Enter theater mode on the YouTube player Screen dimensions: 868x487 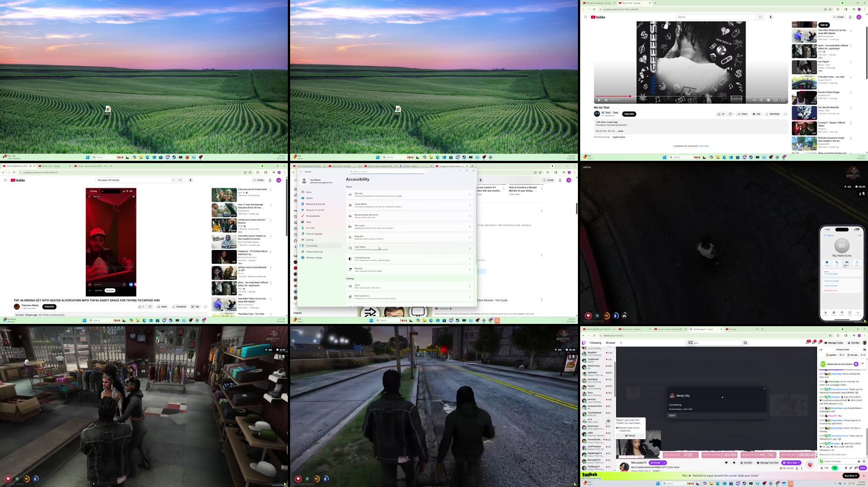click(776, 100)
